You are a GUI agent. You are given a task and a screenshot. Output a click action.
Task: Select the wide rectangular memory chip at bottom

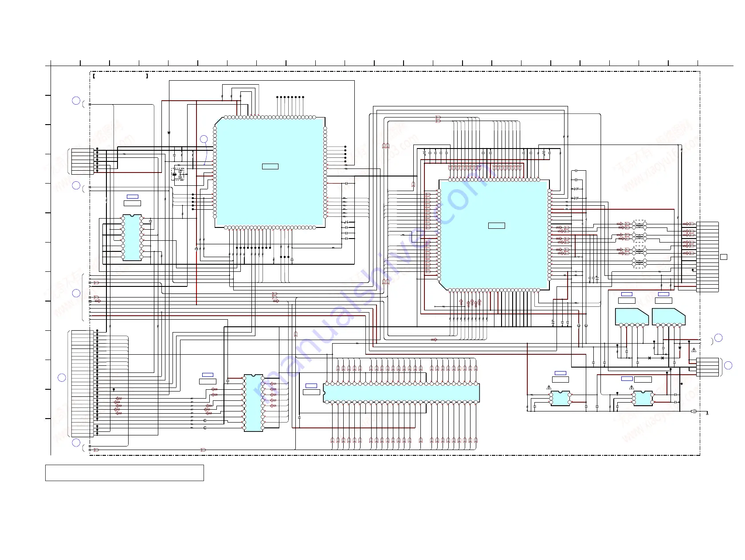pyautogui.click(x=401, y=393)
